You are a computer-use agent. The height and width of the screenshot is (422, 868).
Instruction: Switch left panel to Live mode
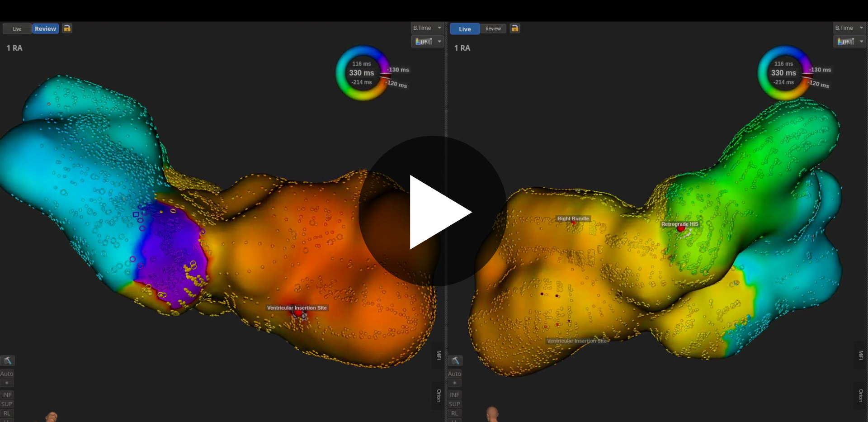[17, 29]
